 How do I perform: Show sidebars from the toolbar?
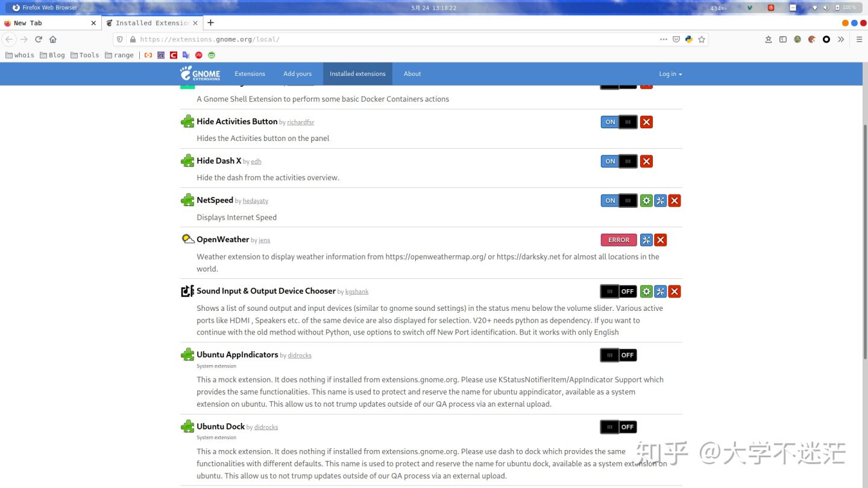783,39
